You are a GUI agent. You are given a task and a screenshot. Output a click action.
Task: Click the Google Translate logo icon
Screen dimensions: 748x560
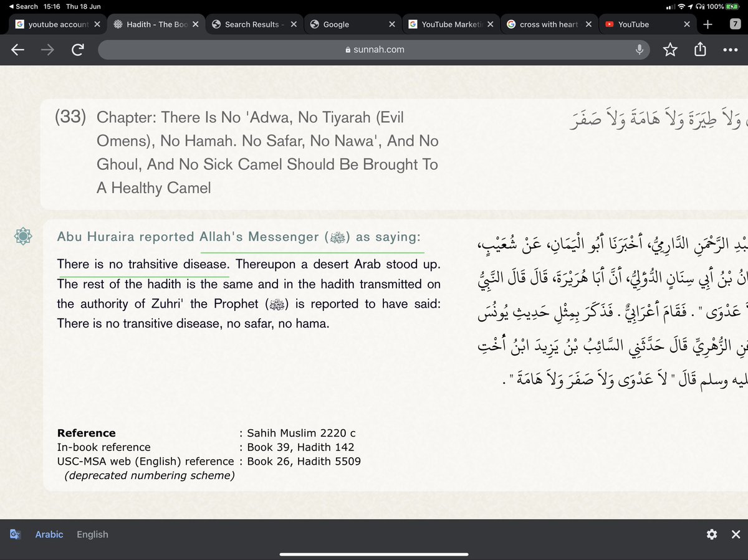(15, 534)
